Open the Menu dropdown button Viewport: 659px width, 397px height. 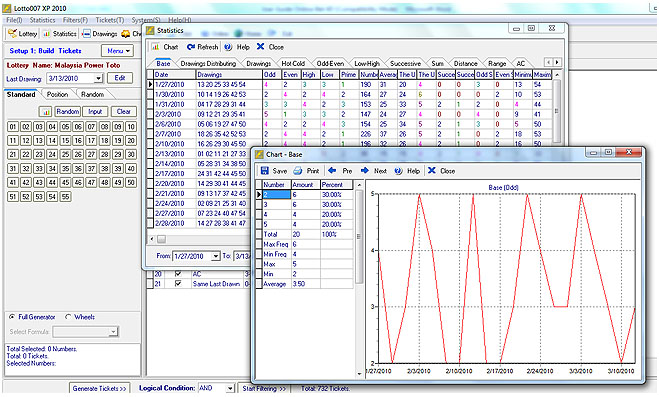pos(117,51)
